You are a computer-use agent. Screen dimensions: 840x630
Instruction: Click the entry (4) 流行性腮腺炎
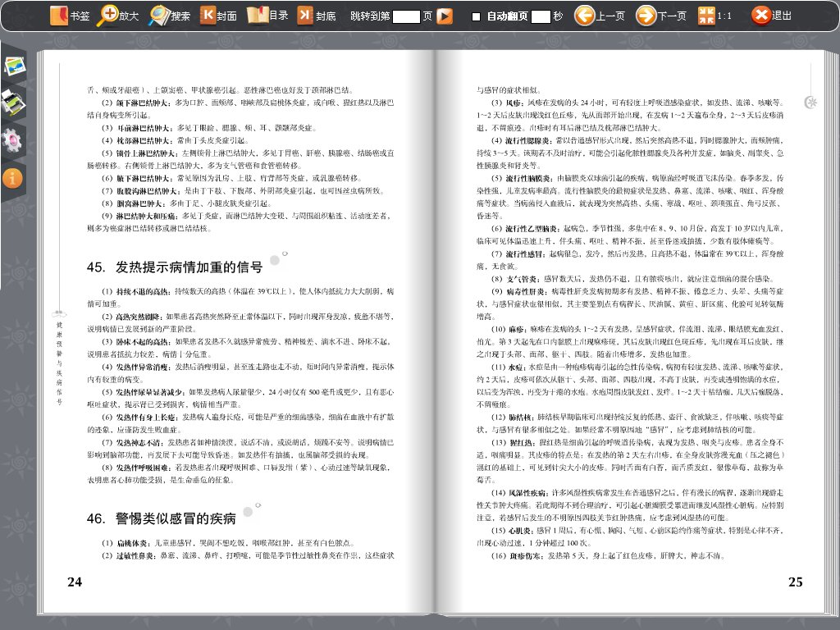(521, 140)
